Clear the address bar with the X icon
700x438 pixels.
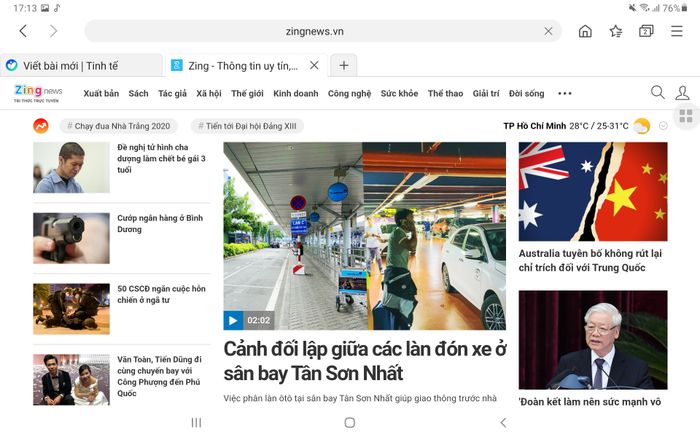pyautogui.click(x=548, y=31)
